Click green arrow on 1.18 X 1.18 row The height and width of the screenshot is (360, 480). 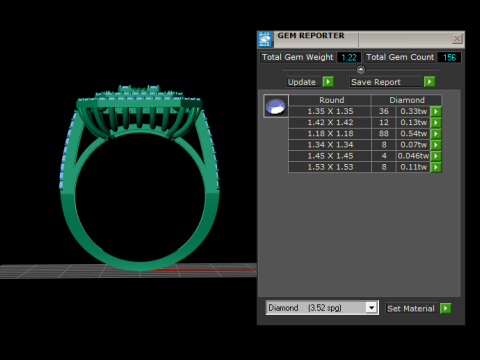point(436,134)
